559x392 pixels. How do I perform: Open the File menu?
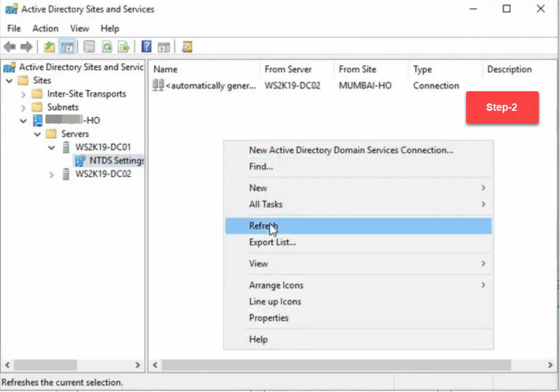(x=14, y=28)
